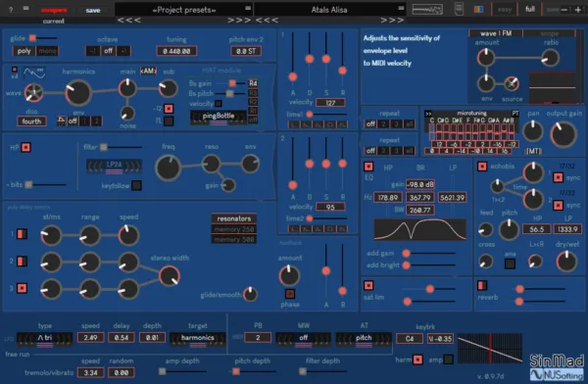Toggle the -12 sub switch
This screenshot has width=588, height=384.
point(169,109)
